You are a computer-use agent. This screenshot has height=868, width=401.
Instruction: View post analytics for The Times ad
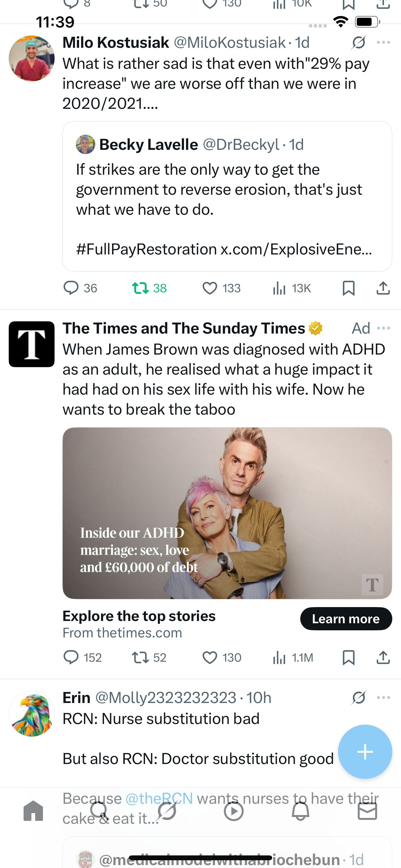(x=279, y=657)
